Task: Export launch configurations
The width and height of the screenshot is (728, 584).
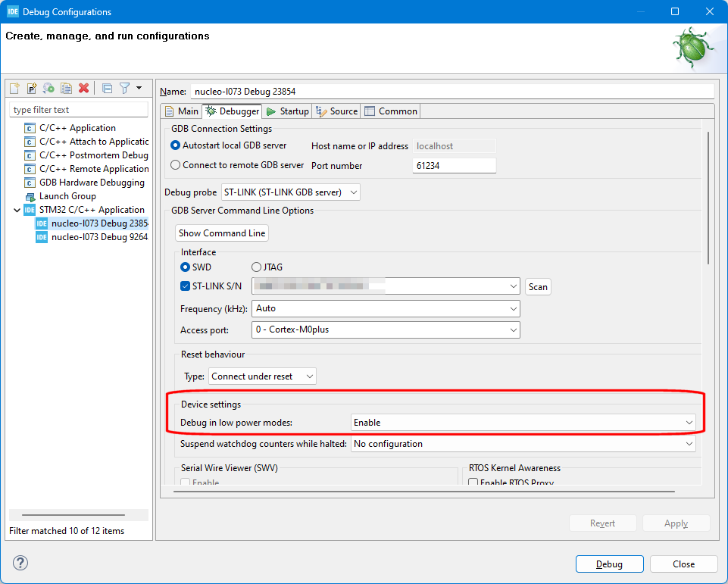Action: (48, 88)
